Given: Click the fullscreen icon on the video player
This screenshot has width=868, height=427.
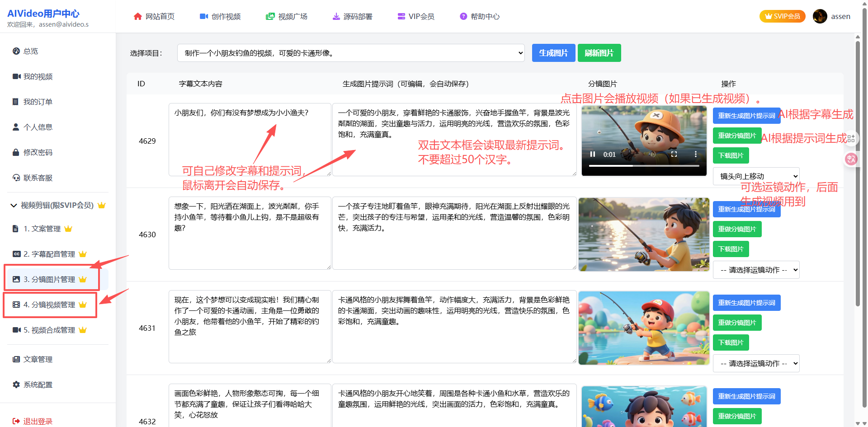Looking at the screenshot, I should pos(674,155).
